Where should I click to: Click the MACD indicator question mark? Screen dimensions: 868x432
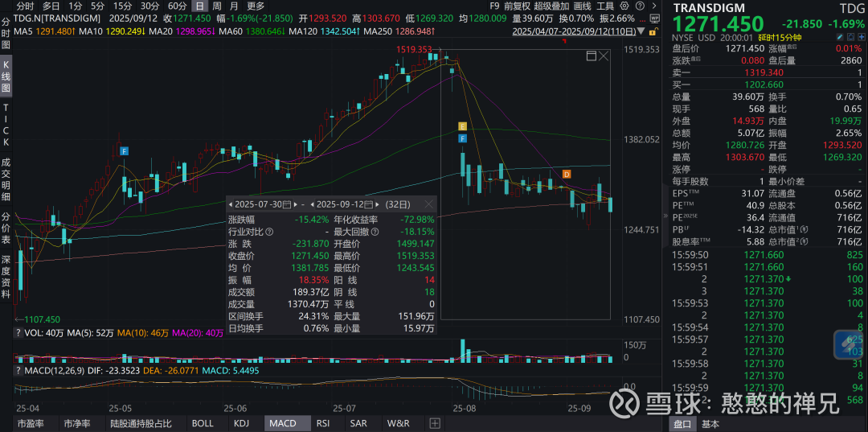point(18,370)
